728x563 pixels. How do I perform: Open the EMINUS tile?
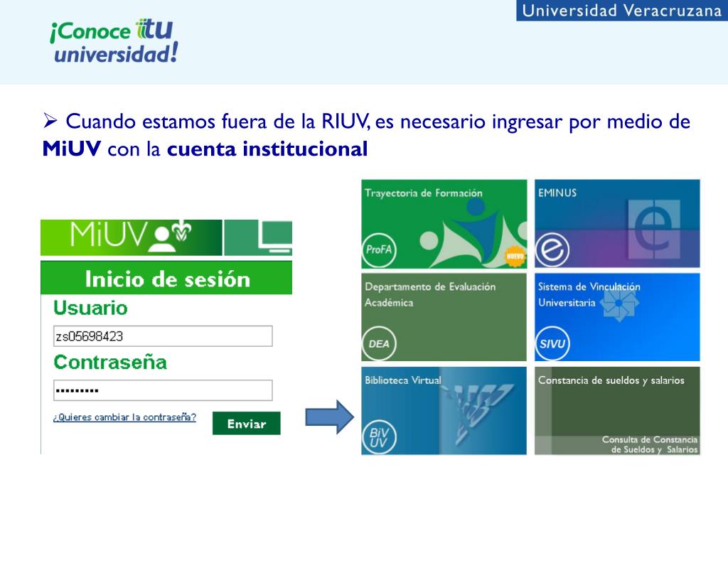pyautogui.click(x=617, y=224)
